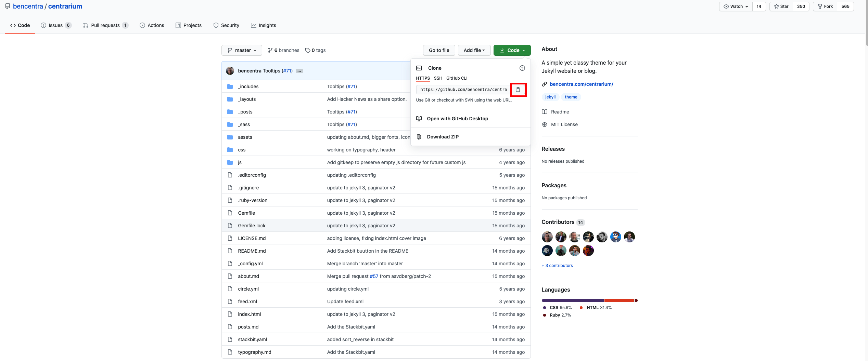This screenshot has width=868, height=361.
Task: Select the SSH clone option
Action: click(438, 78)
